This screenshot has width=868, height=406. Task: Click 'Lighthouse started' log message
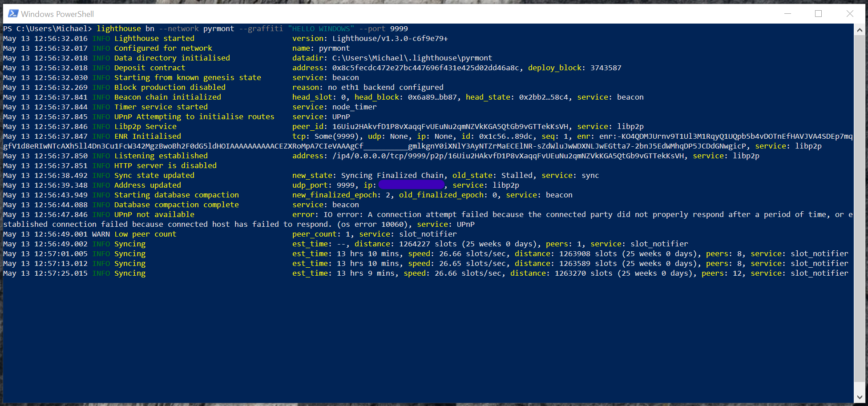[154, 38]
